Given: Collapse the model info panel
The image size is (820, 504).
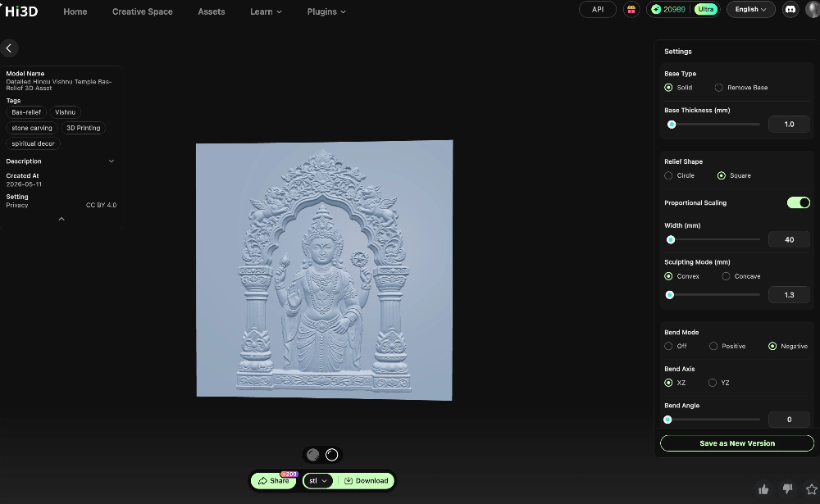Looking at the screenshot, I should pyautogui.click(x=61, y=219).
